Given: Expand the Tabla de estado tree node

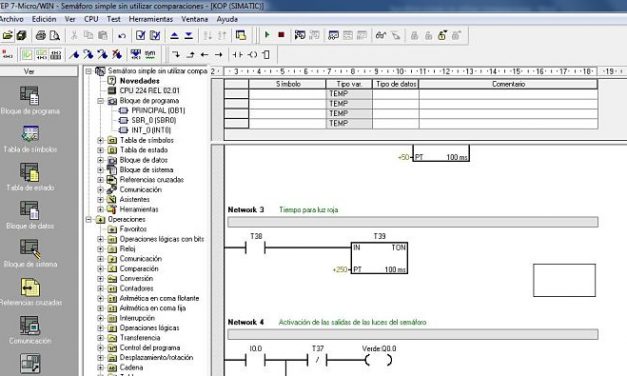Looking at the screenshot, I should coord(100,150).
